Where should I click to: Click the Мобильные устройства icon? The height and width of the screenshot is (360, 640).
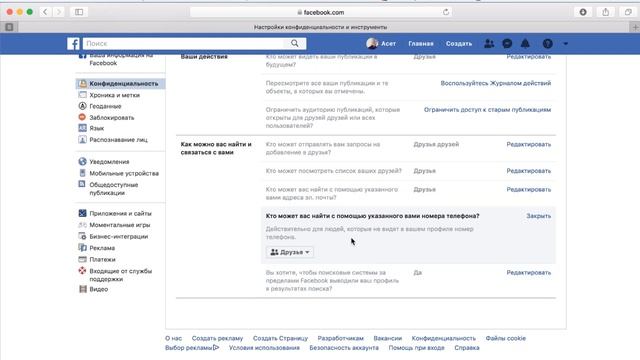coord(82,173)
